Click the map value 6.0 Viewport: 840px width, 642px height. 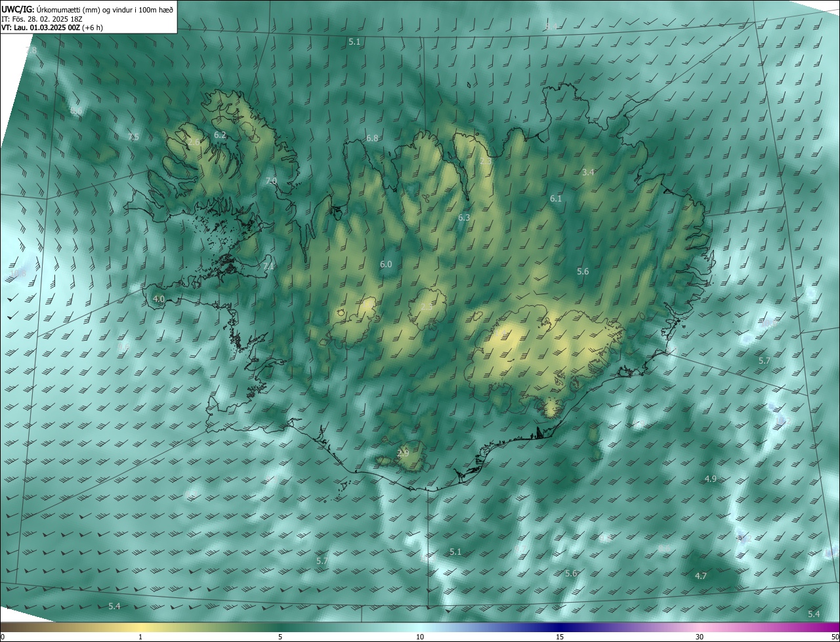[386, 265]
